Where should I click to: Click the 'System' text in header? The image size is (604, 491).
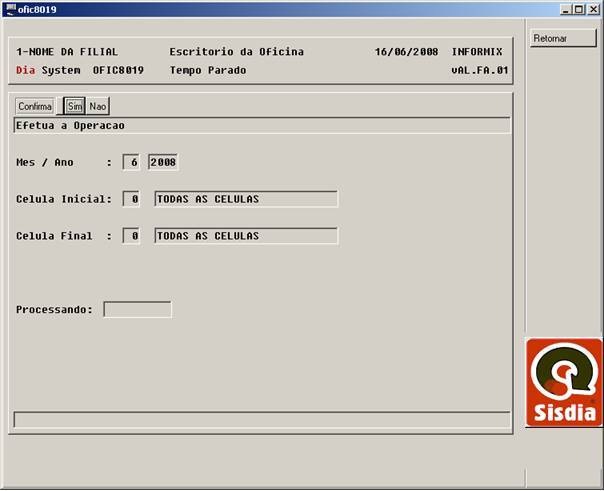coord(61,70)
